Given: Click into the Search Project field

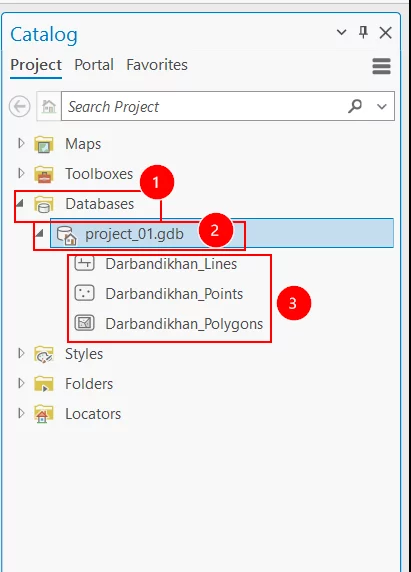Looking at the screenshot, I should [x=202, y=107].
